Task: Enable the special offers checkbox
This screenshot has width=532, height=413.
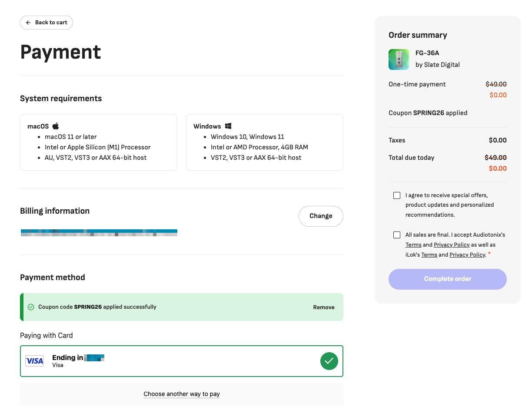Action: (x=397, y=195)
